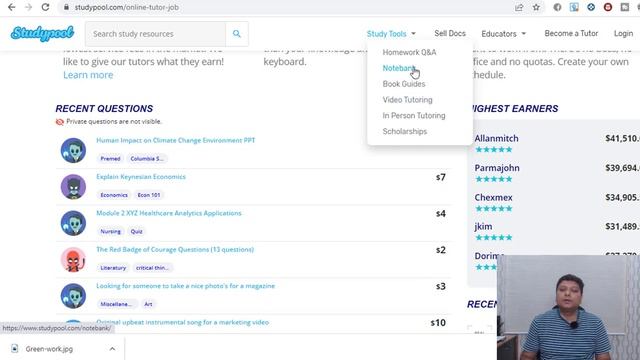Click avatar beside magazine photo question
Viewport: 640px width, 360px height.
[x=73, y=296]
